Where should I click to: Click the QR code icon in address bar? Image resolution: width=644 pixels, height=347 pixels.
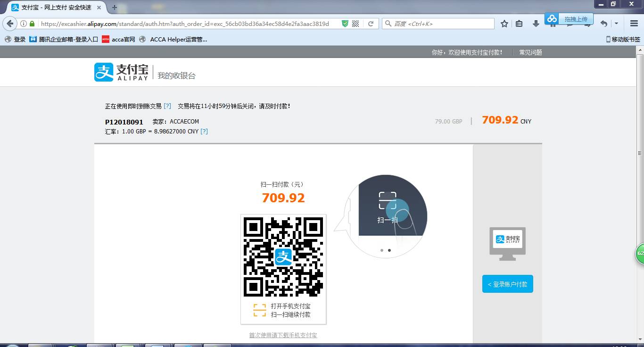pos(356,24)
